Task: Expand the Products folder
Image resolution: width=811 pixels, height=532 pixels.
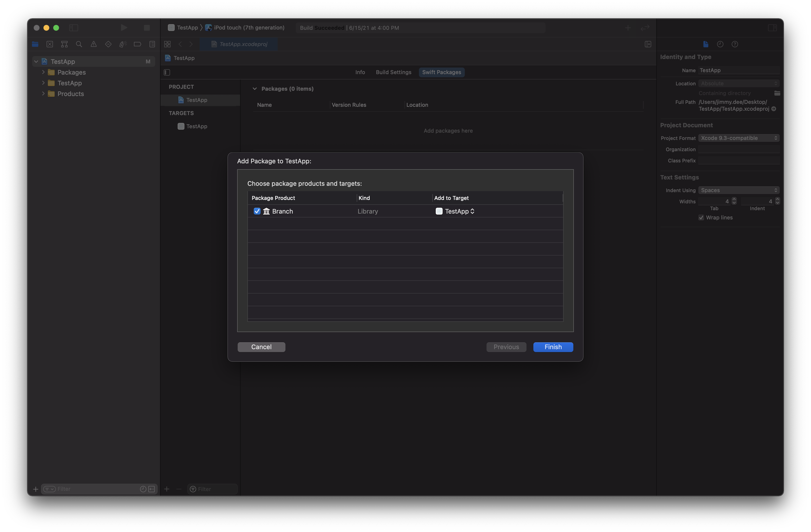Action: point(43,94)
